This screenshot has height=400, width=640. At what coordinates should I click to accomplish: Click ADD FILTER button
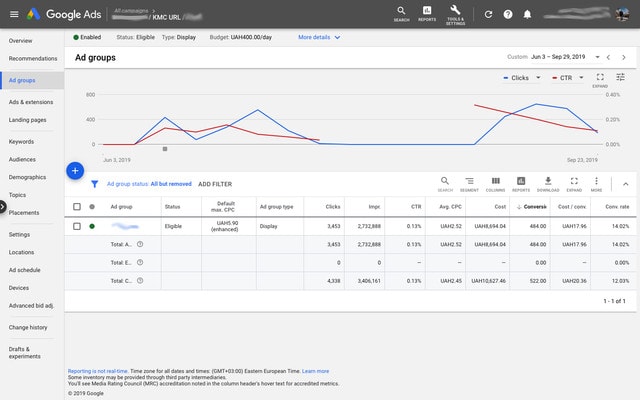[x=214, y=184]
